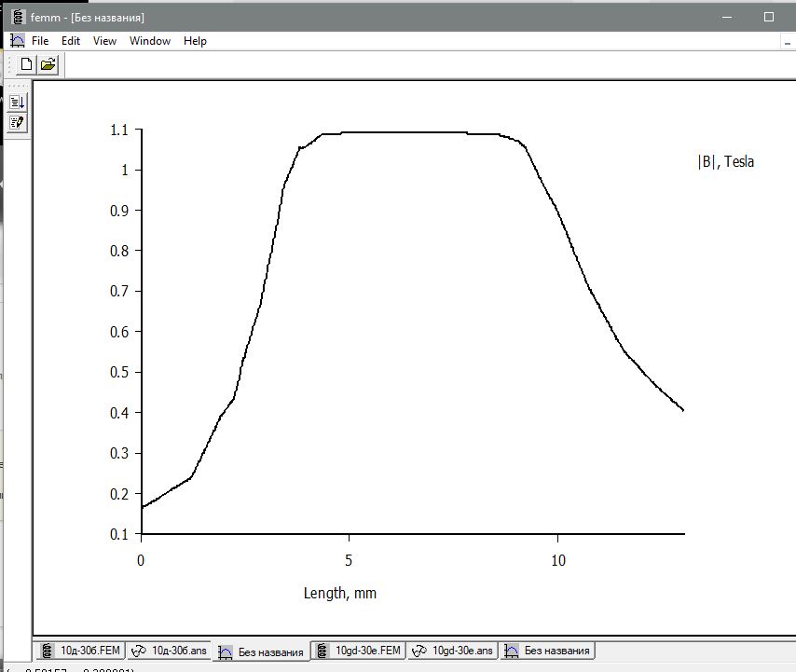Click the 5 x-axis value
The image size is (796, 672).
(349, 560)
